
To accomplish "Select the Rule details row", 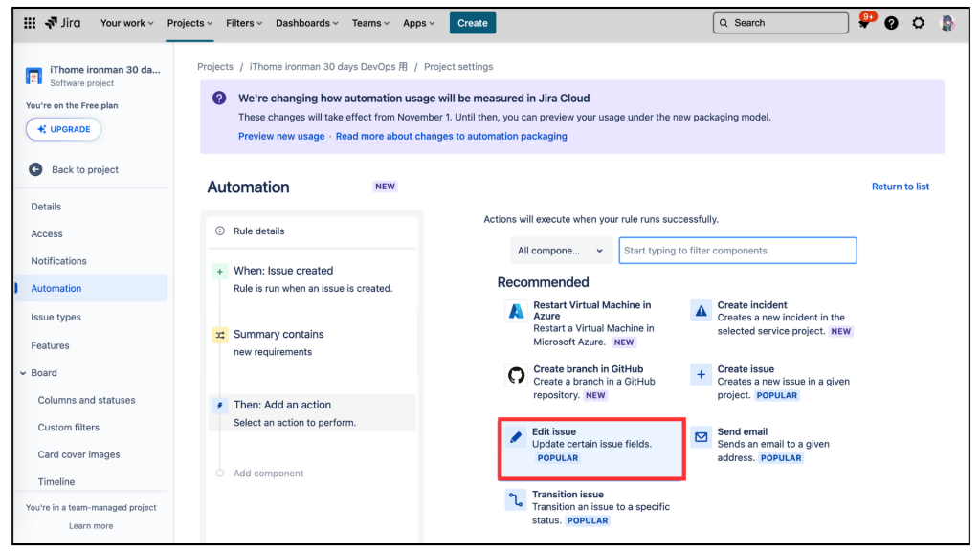I will tap(312, 231).
